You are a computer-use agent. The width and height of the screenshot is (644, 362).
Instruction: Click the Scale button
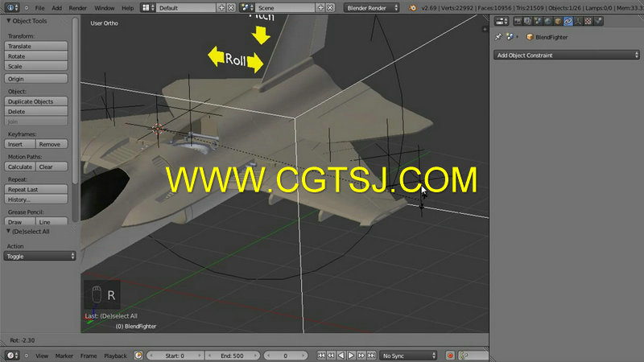[x=36, y=66]
